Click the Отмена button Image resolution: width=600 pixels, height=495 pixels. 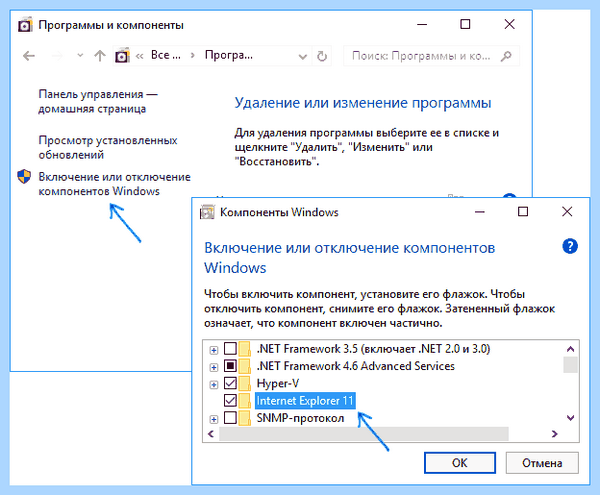click(x=542, y=463)
